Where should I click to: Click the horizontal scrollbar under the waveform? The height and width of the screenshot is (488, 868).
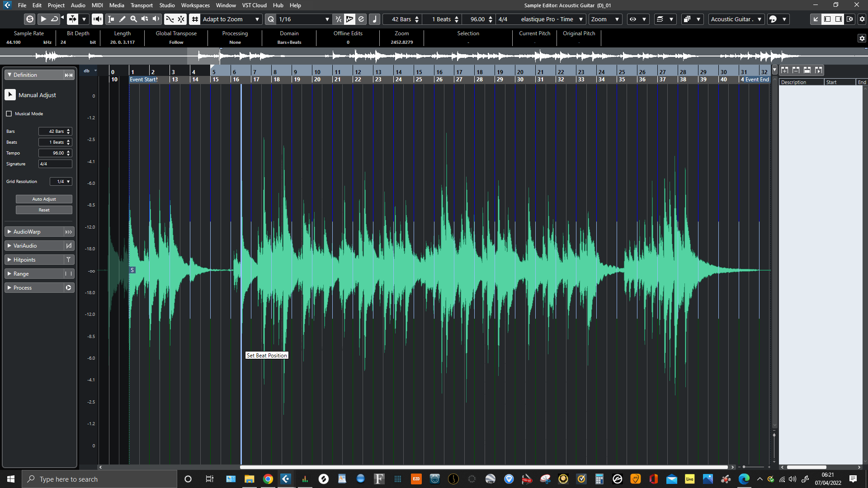(484, 467)
